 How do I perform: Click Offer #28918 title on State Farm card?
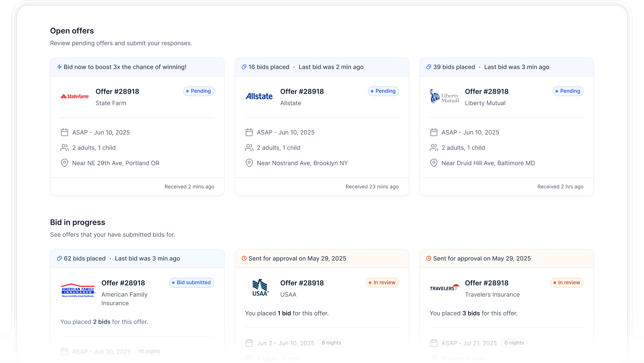(117, 91)
